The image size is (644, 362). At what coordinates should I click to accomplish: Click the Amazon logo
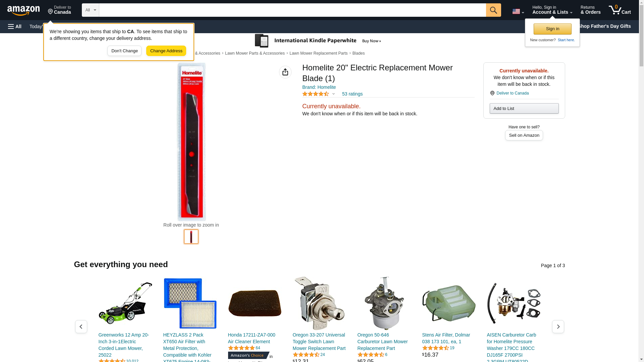[23, 11]
